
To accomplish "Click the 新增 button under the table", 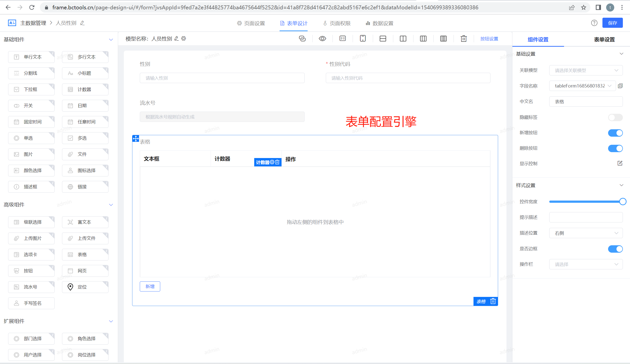I will pos(150,287).
